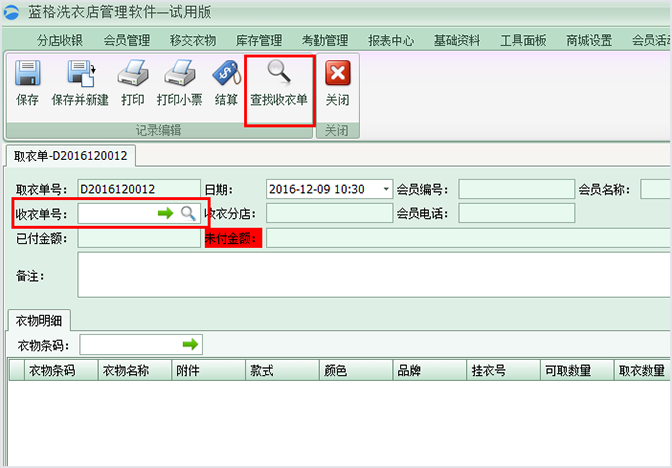Open the 会员管理 menu
Screen dimensions: 672x468
tap(126, 40)
